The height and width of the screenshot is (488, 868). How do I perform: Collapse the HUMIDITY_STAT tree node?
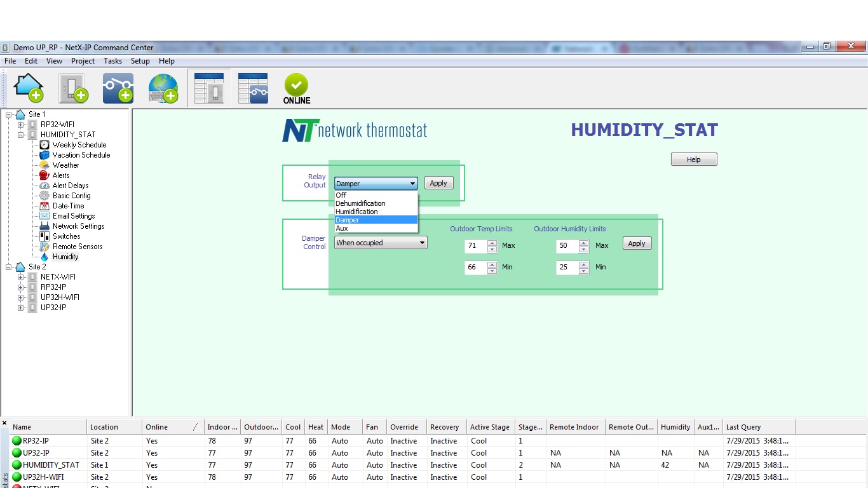click(20, 135)
